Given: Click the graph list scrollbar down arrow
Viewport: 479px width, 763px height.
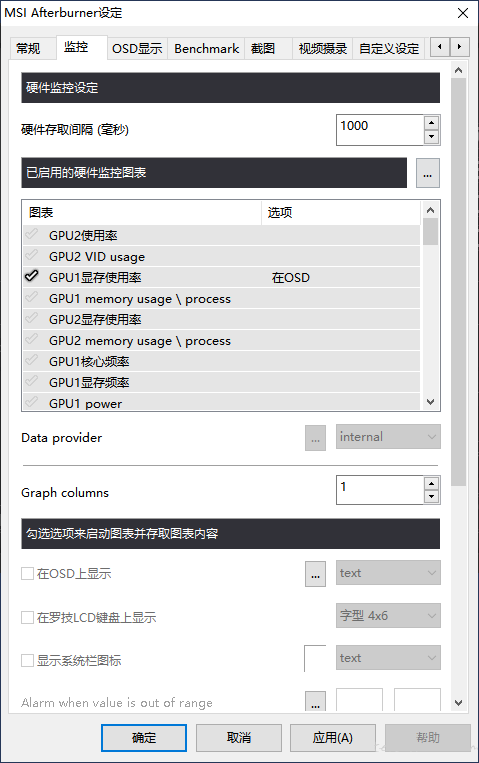Looking at the screenshot, I should click(x=430, y=402).
